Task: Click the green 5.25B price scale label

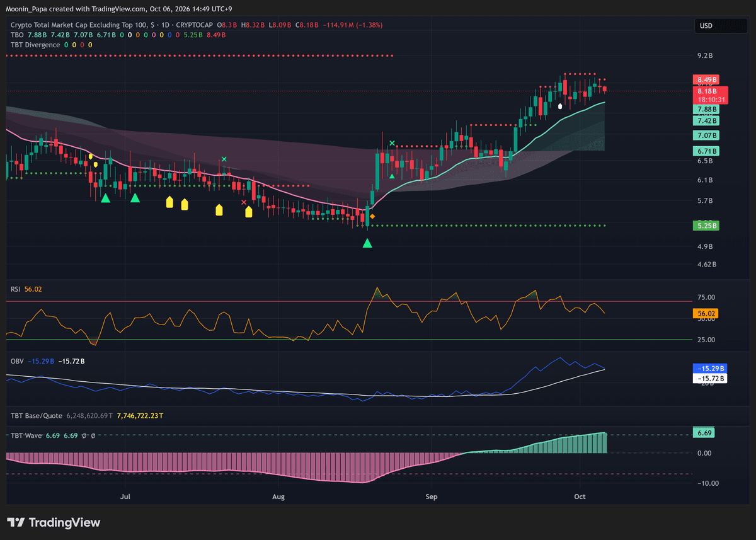Action: point(707,226)
